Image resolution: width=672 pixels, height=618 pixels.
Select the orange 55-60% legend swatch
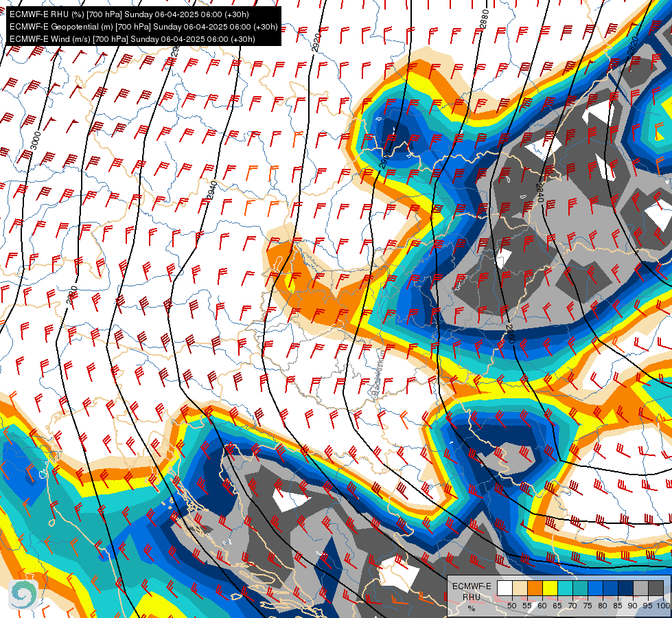click(535, 588)
